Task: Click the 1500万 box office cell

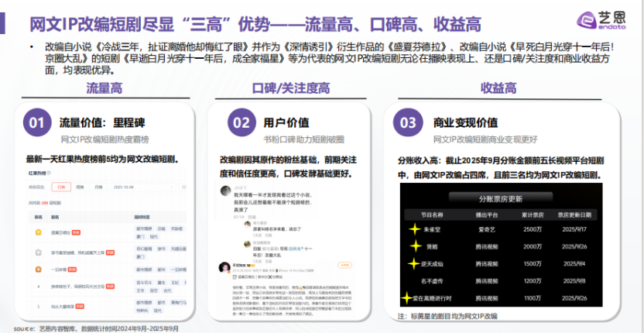Action: [533, 263]
